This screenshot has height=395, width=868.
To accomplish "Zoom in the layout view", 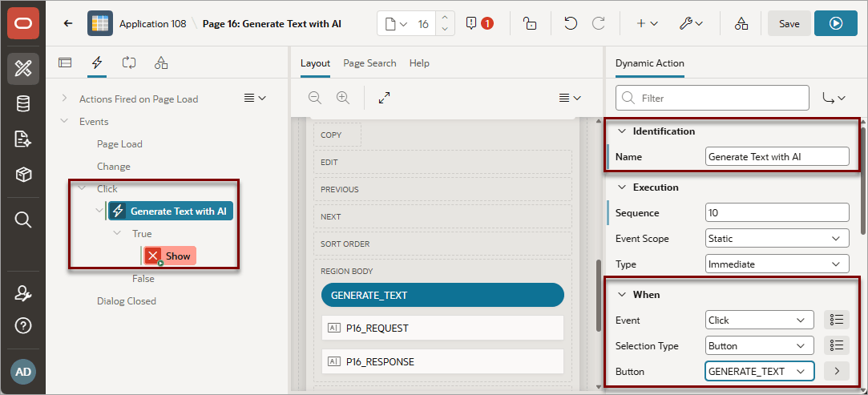I will (343, 98).
